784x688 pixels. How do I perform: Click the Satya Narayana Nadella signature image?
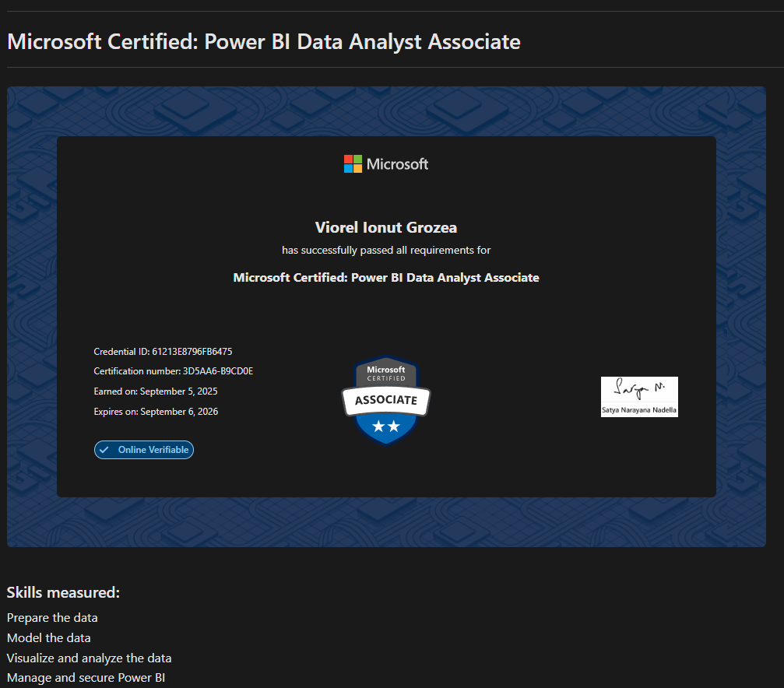(x=639, y=396)
